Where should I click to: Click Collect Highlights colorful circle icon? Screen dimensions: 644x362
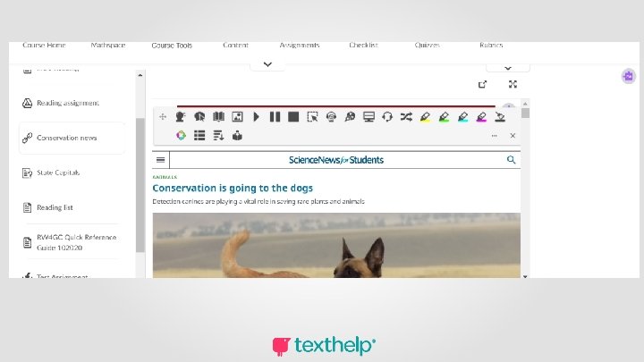[x=181, y=136]
